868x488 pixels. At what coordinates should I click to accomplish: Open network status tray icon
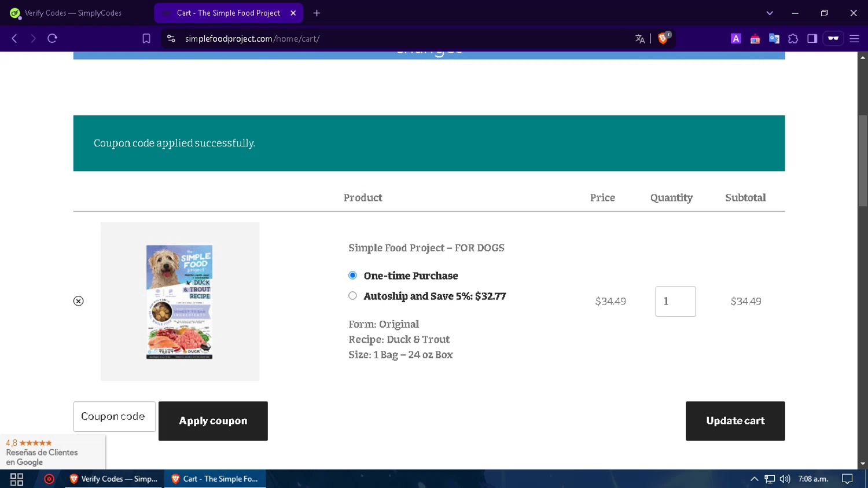pos(770,479)
